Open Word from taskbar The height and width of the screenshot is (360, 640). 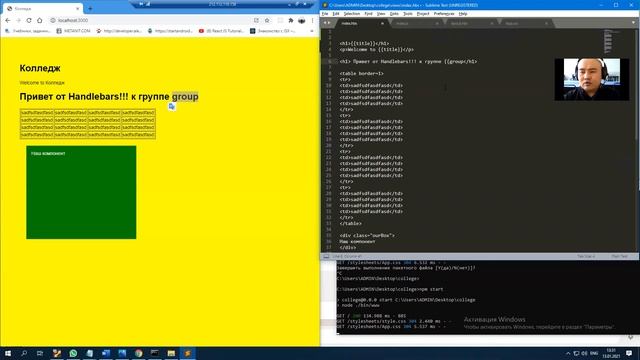[106, 353]
